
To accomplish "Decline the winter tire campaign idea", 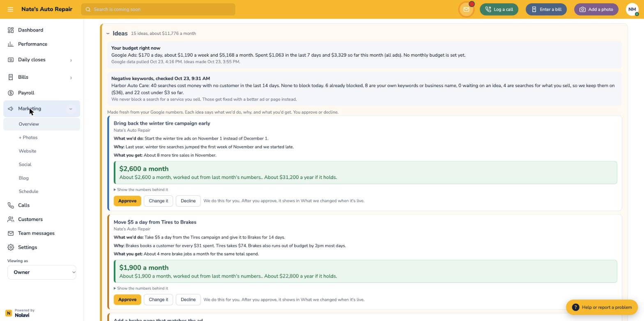I will click(x=188, y=201).
